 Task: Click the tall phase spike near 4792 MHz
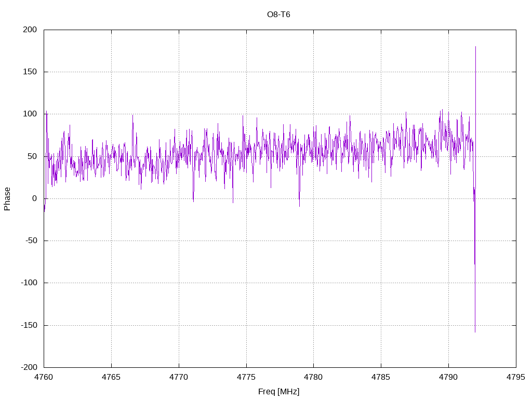(x=475, y=189)
